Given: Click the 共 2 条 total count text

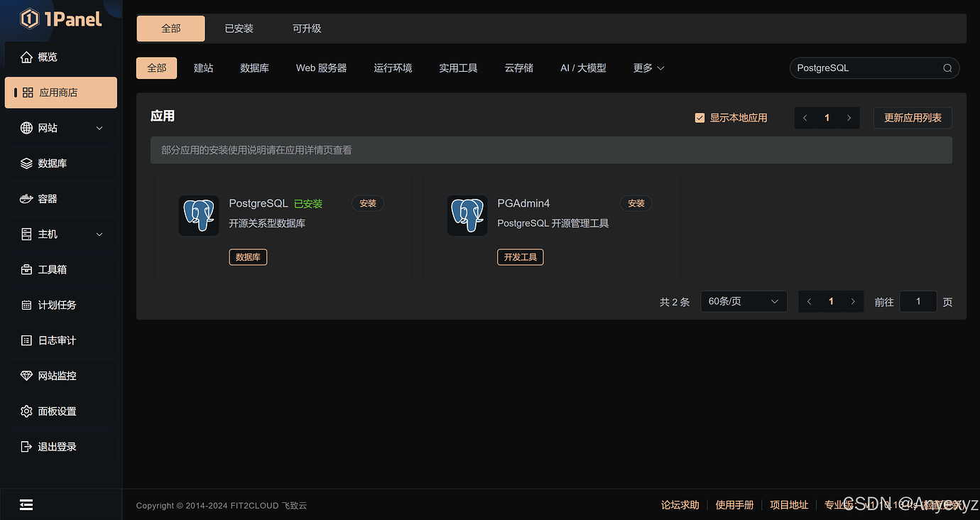Looking at the screenshot, I should click(x=675, y=302).
